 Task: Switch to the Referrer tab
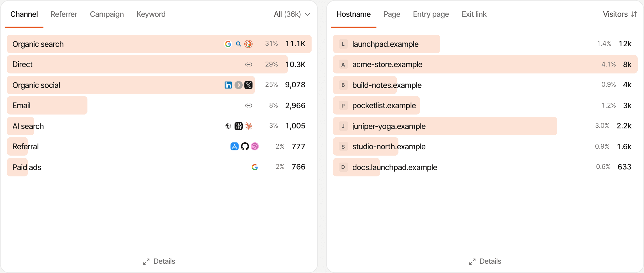coord(64,14)
